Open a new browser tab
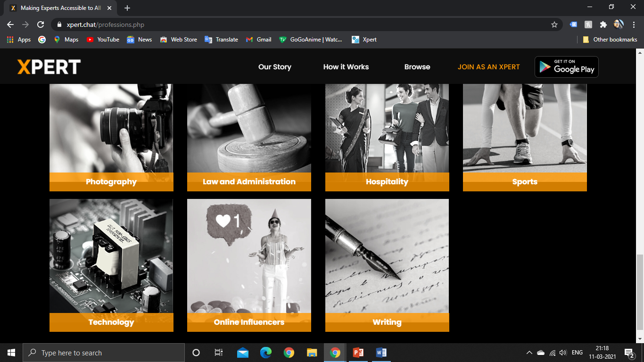Image resolution: width=644 pixels, height=362 pixels. [127, 8]
